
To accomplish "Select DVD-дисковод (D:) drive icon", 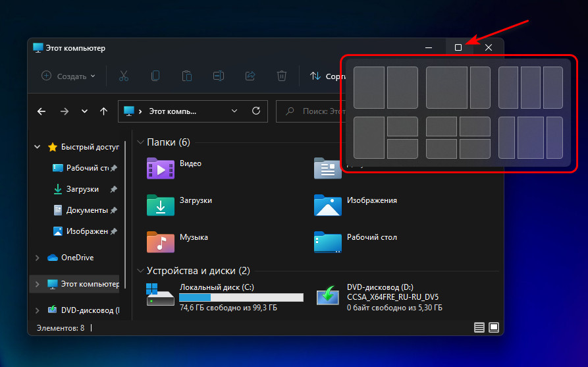I will tap(327, 295).
